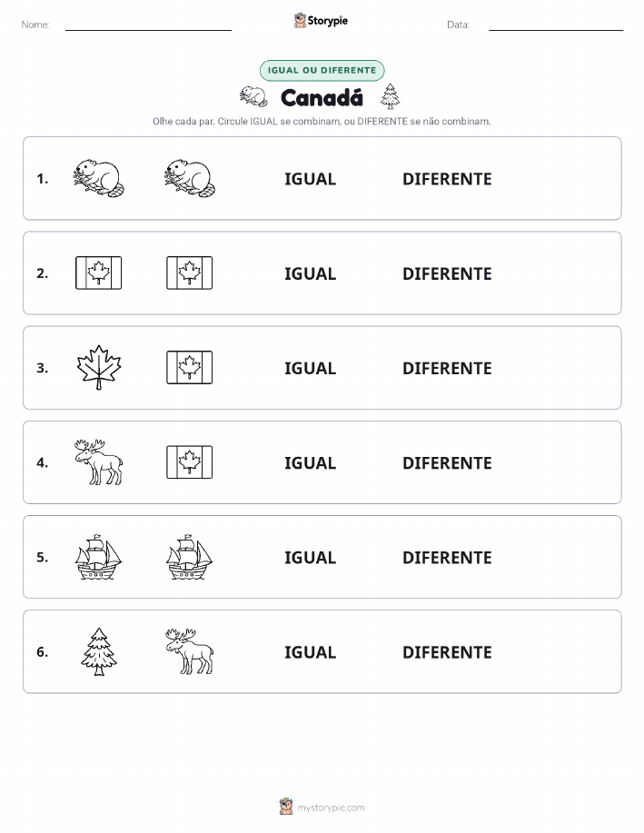The image size is (644, 833).
Task: Select DIFERENTE for row 4
Action: [447, 462]
